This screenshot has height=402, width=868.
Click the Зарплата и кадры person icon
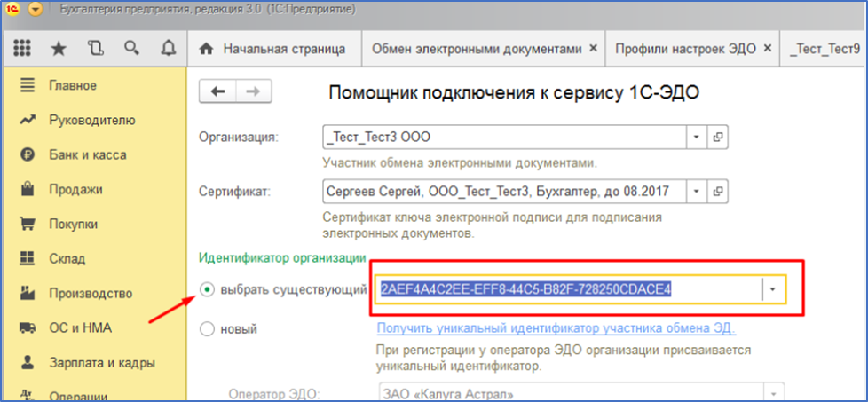[x=28, y=362]
